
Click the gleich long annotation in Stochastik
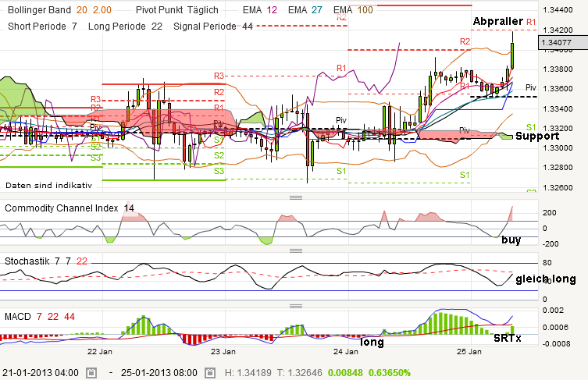tap(546, 279)
